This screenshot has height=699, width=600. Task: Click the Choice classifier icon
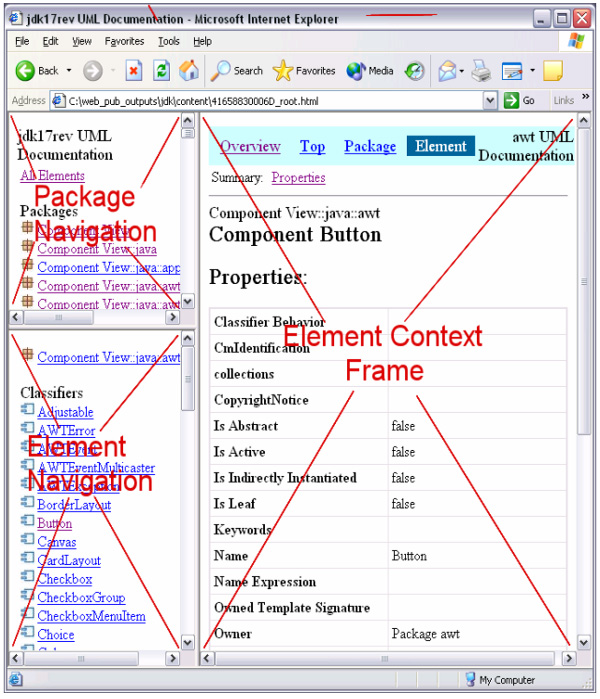tap(28, 631)
